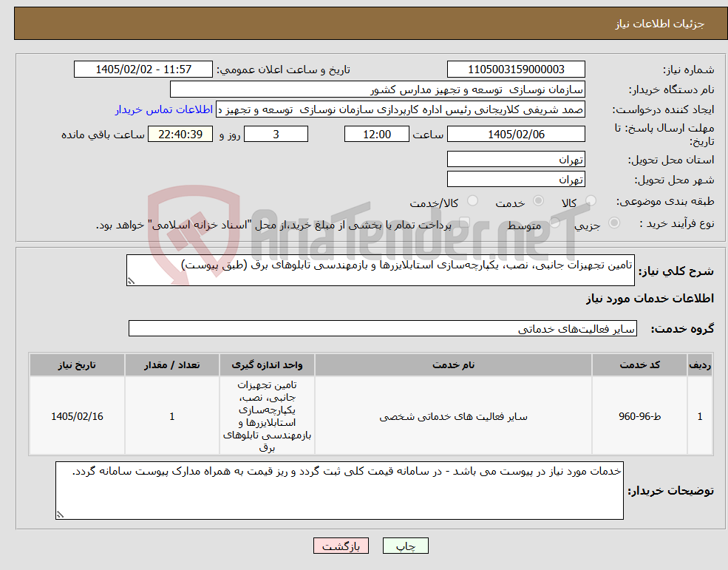Click the نام خدمت column header
Screen dimensions: 728x570
(453, 365)
